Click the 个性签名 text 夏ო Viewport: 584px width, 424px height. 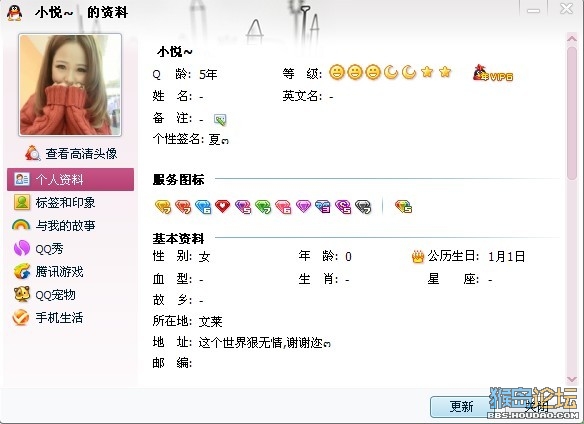pyautogui.click(x=219, y=140)
